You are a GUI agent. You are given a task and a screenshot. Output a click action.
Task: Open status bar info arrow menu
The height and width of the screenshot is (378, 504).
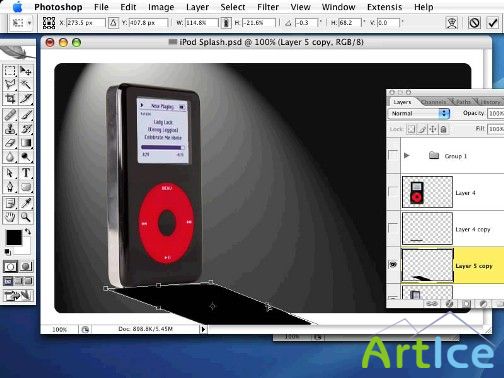[x=203, y=329]
